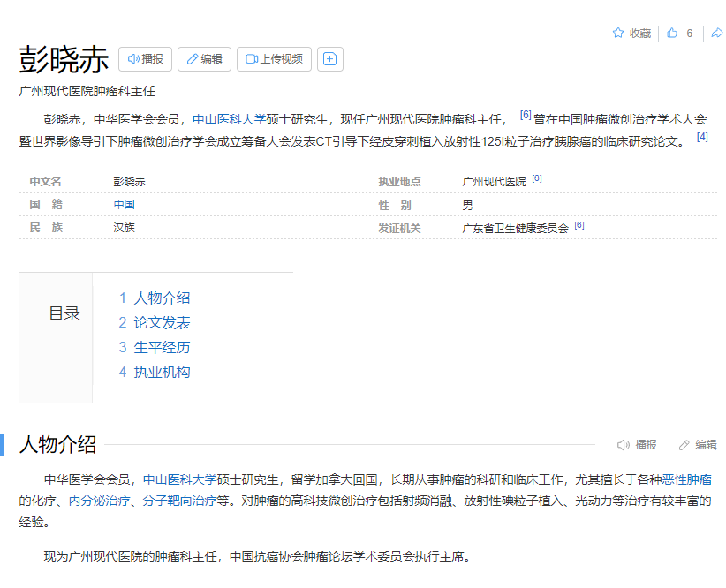Click the page title 彭晓赤

tap(64, 59)
